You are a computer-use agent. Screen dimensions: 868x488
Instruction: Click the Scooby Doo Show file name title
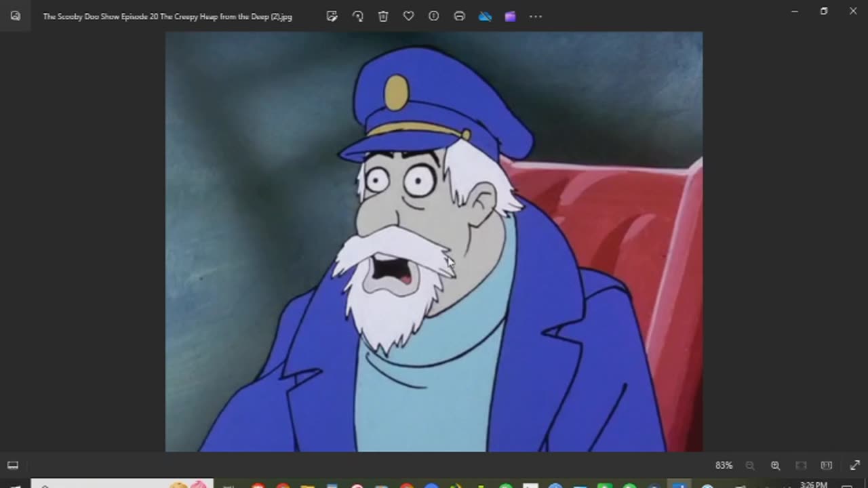click(x=167, y=16)
